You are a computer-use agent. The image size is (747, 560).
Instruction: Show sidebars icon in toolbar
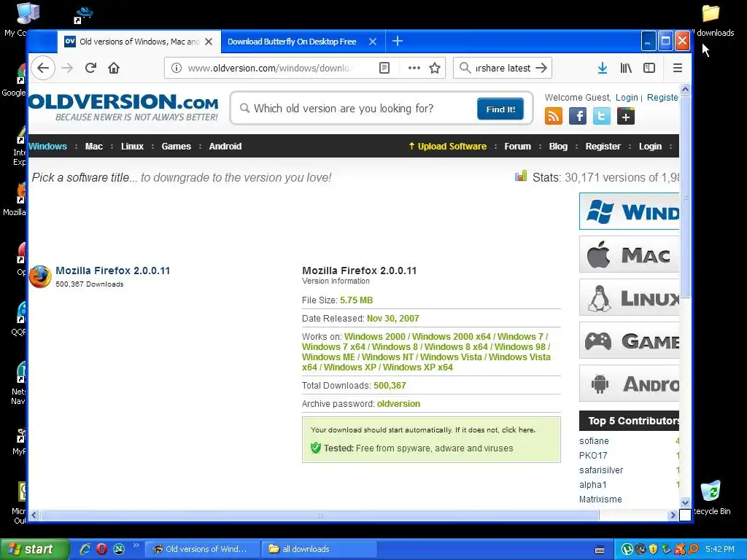649,68
